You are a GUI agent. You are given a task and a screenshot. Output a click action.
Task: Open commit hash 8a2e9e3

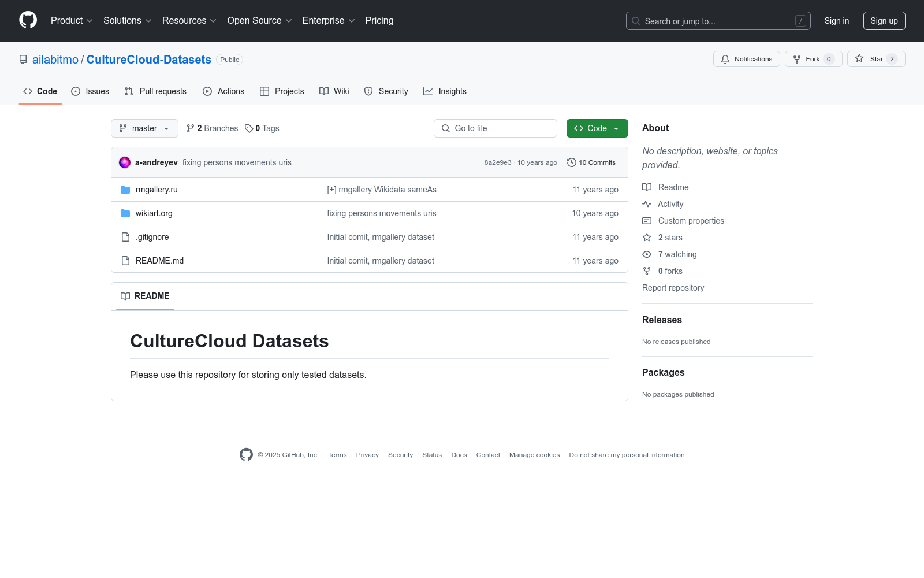[498, 162]
